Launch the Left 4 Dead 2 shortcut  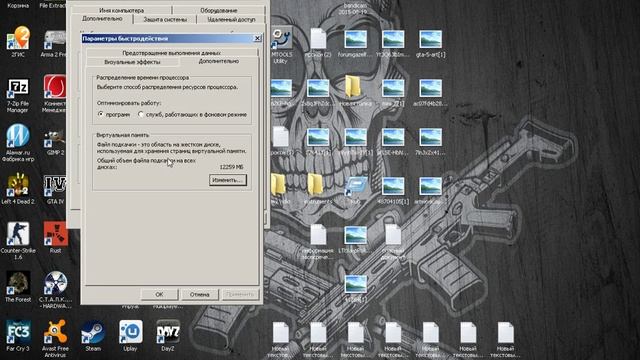tap(18, 187)
